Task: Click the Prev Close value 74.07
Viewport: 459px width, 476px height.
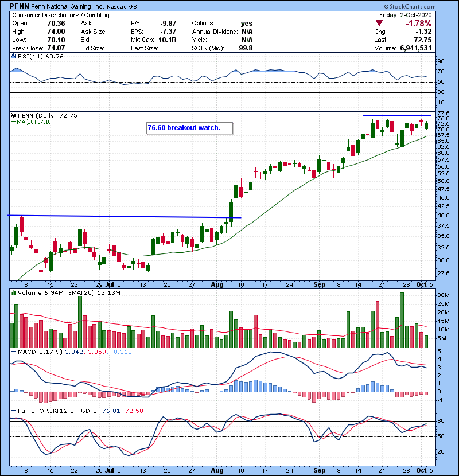Action: coord(56,48)
